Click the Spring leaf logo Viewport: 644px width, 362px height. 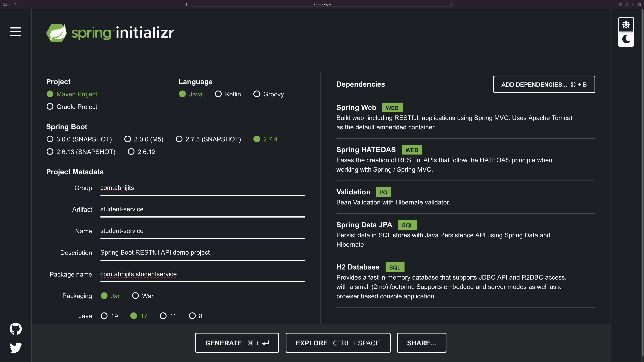(57, 33)
